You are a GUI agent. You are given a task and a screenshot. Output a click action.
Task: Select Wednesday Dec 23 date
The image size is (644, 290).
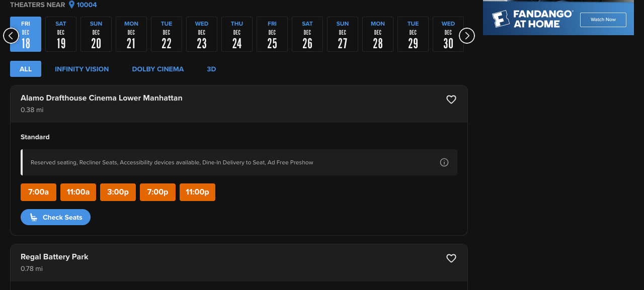tap(202, 34)
